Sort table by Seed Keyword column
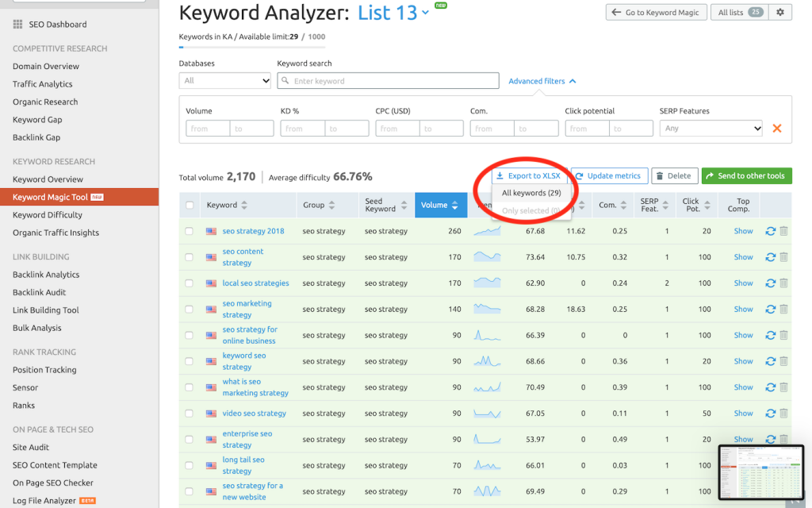812x508 pixels. [386, 206]
